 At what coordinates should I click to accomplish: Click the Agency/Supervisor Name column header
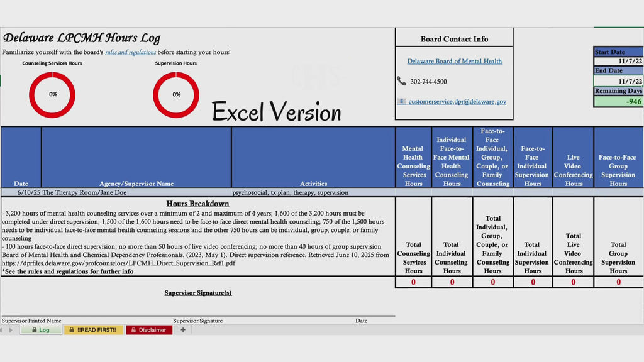point(136,157)
